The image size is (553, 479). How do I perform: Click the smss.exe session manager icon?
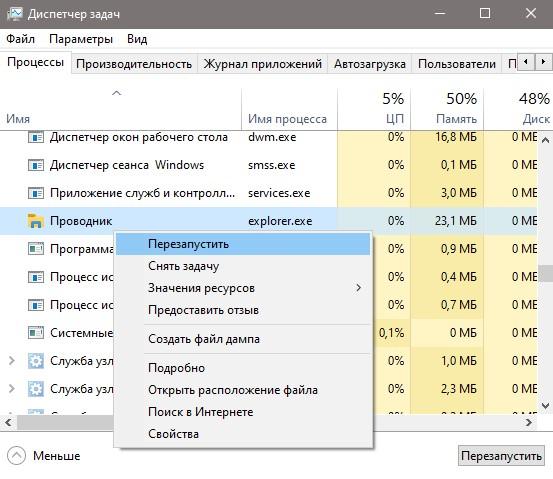click(x=36, y=165)
